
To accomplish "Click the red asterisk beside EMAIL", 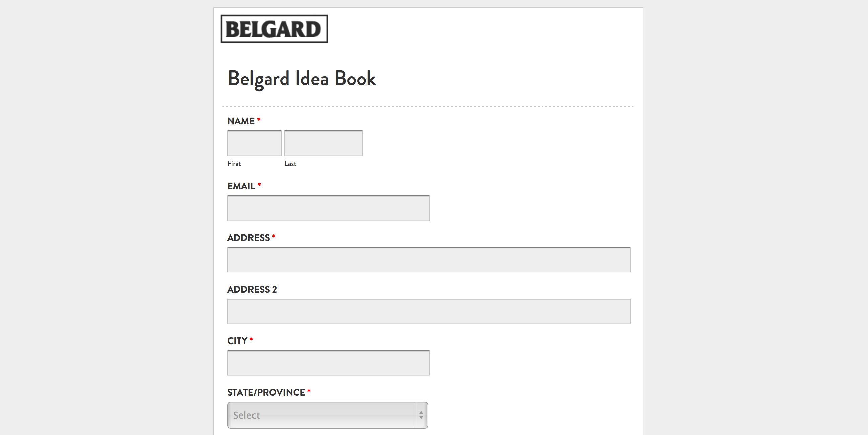I will (x=259, y=185).
